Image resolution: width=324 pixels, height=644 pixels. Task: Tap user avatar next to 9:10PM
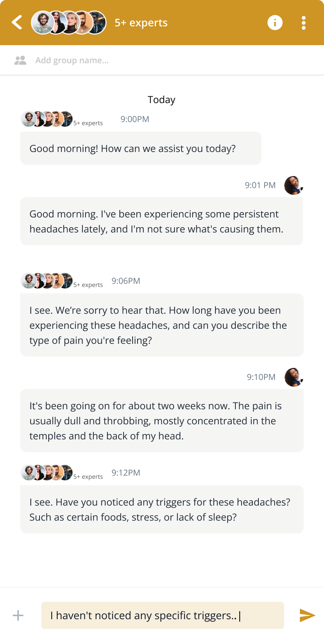(x=293, y=377)
